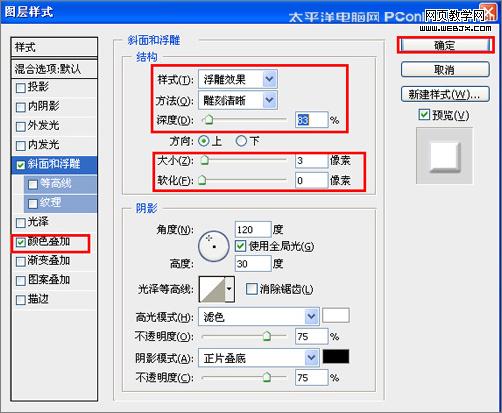Uncheck the 斜面和浮雕 bevel and emboss checkbox
This screenshot has height=413, width=502.
(20, 165)
